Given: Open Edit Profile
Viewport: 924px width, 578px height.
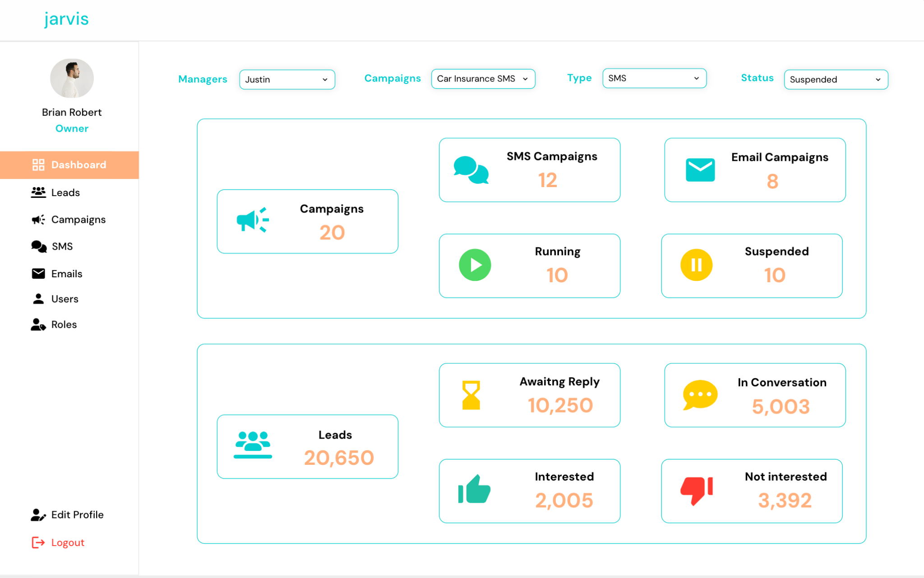Looking at the screenshot, I should (77, 515).
